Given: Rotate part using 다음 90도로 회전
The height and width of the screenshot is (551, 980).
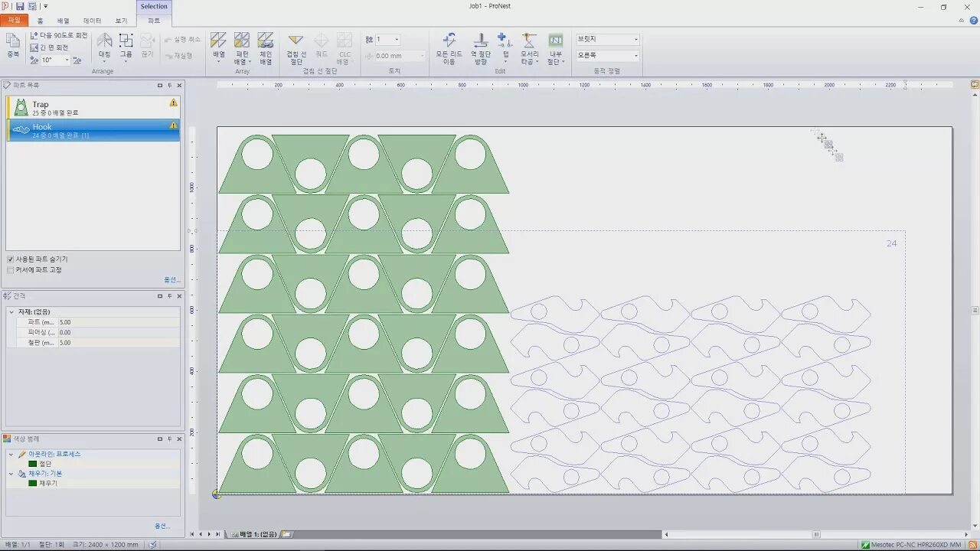Looking at the screenshot, I should [59, 35].
